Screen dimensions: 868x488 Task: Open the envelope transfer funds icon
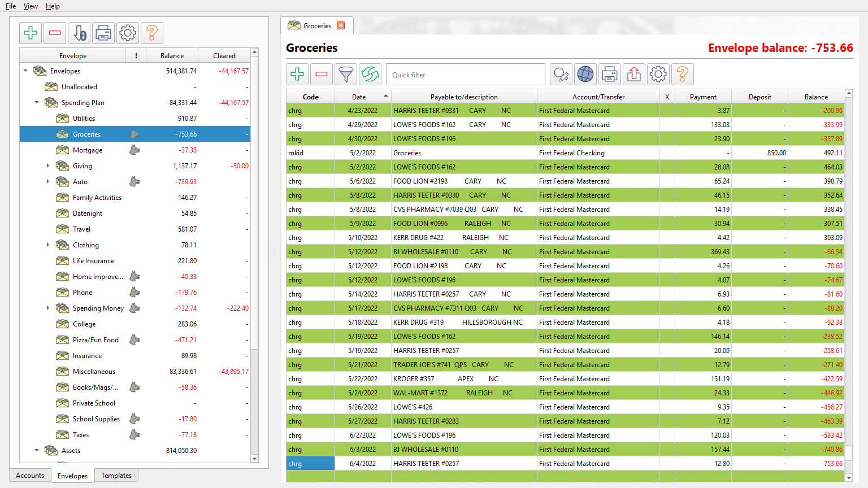80,33
